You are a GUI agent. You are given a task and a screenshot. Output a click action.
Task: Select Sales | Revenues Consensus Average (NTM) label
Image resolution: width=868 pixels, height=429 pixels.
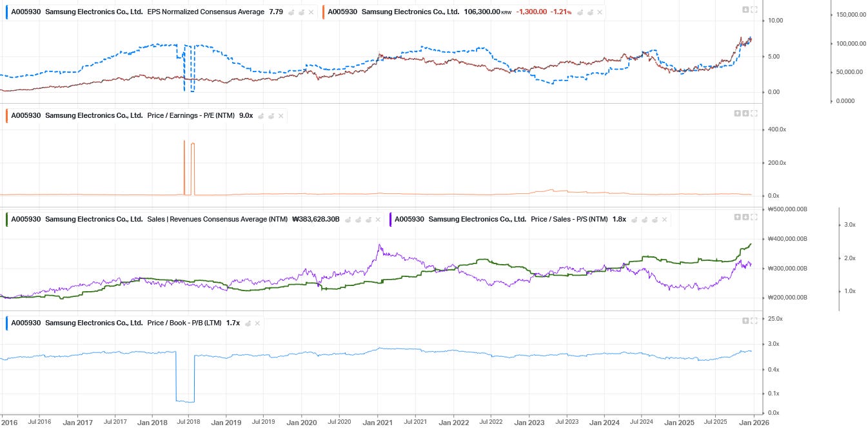[217, 220]
